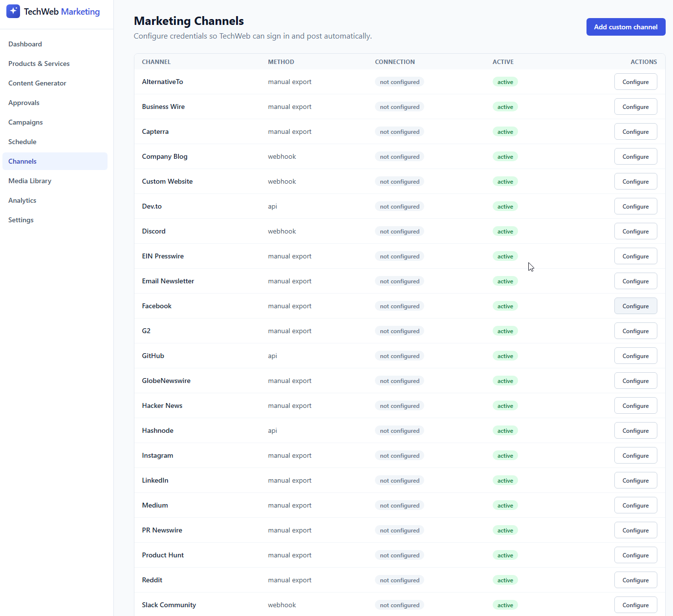The image size is (673, 616).
Task: Configure the Facebook channel
Action: point(635,306)
